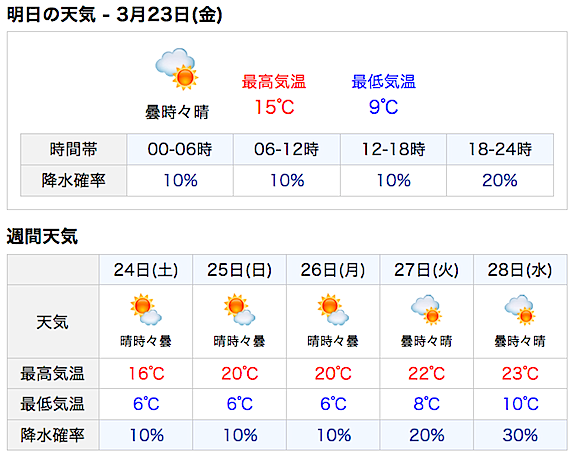Click the 最高気温 15℃ value
The image size is (576, 459).
tap(274, 107)
